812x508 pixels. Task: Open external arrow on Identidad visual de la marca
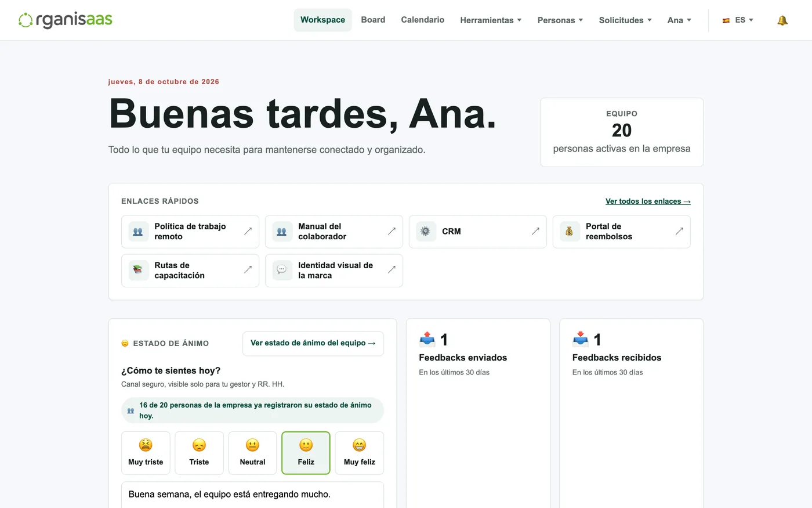click(x=391, y=270)
